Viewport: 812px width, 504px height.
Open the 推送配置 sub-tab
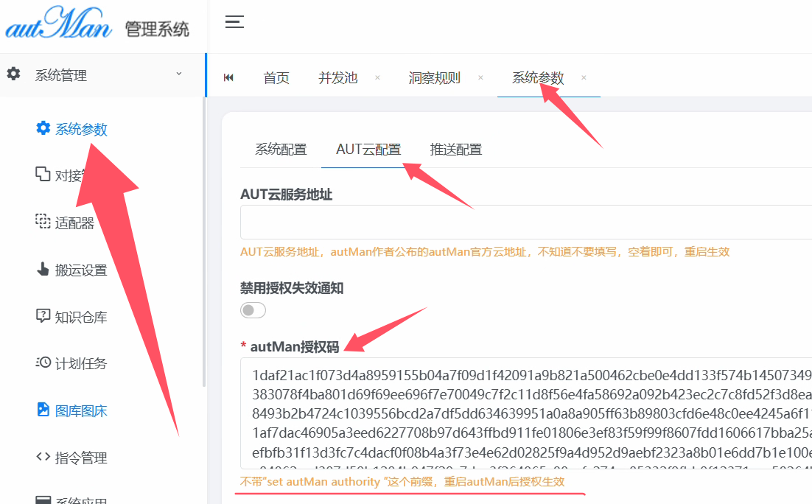[456, 150]
